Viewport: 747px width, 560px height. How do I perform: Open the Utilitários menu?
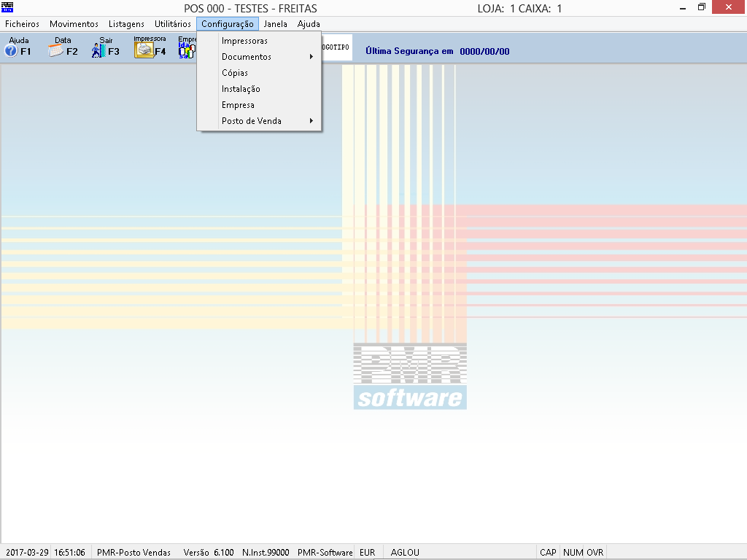point(173,24)
